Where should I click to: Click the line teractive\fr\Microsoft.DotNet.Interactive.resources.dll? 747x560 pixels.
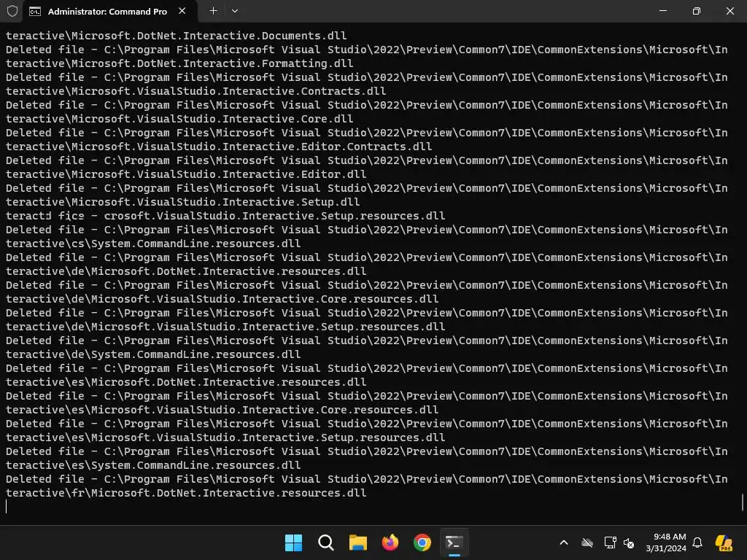[x=186, y=493]
